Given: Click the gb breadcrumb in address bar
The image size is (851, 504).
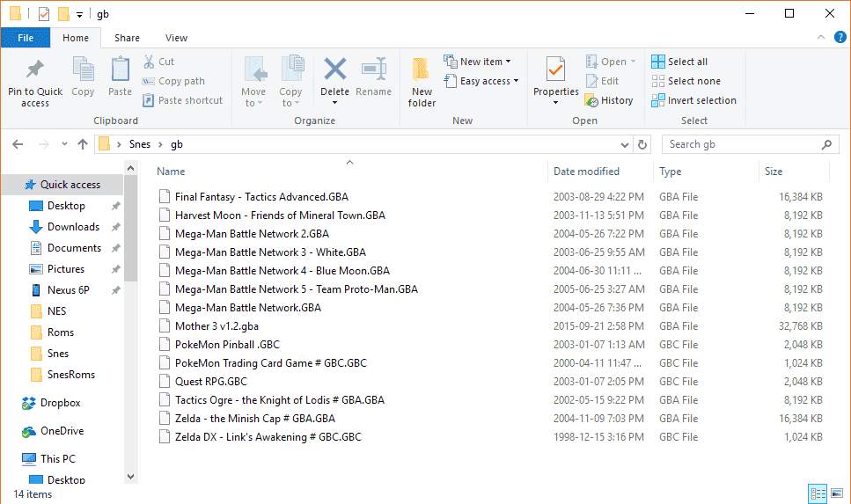Looking at the screenshot, I should (177, 144).
